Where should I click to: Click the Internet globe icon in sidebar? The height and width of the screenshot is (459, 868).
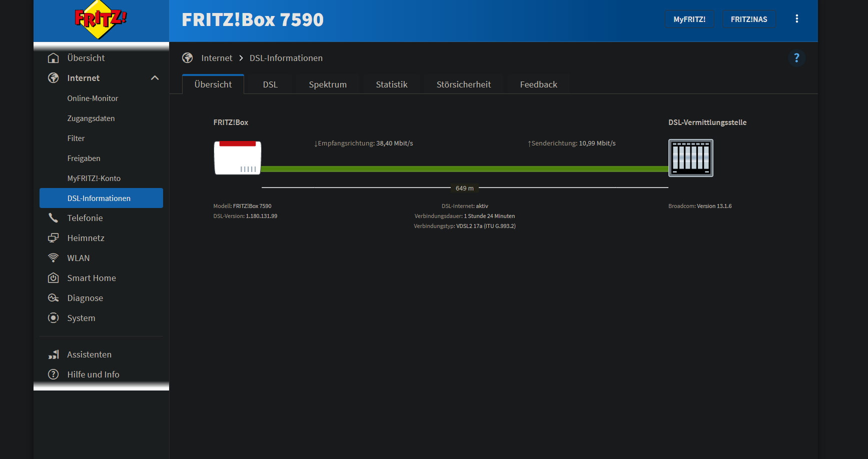click(x=54, y=78)
